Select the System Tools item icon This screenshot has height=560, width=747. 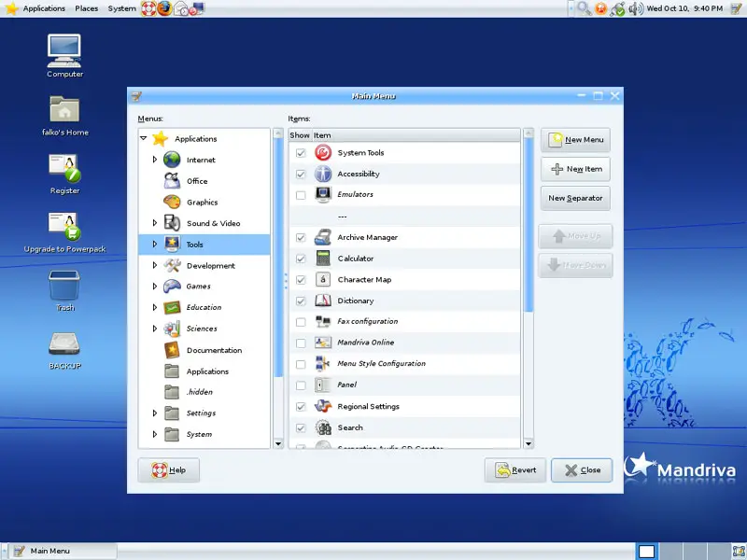(x=323, y=153)
